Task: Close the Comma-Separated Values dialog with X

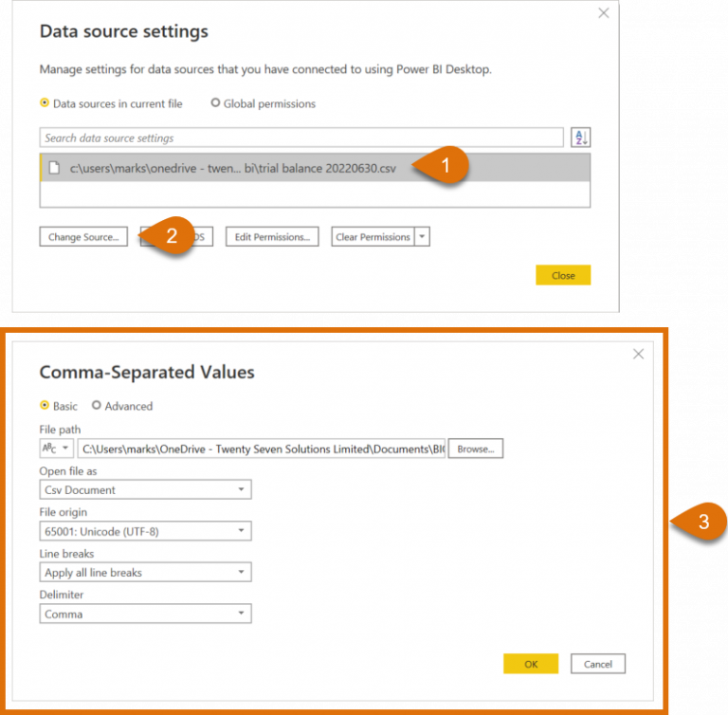Action: point(638,354)
